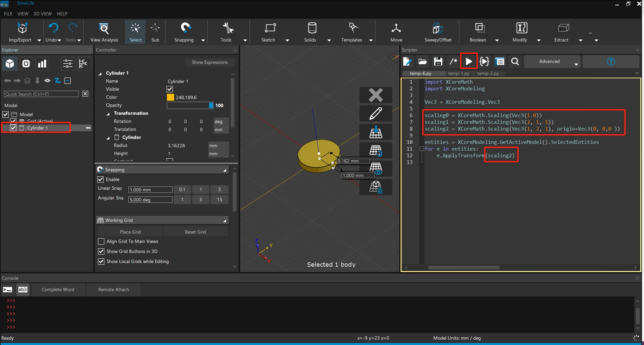Expand the Boolean dropdown arrow
The width and height of the screenshot is (644, 345).
(x=497, y=40)
